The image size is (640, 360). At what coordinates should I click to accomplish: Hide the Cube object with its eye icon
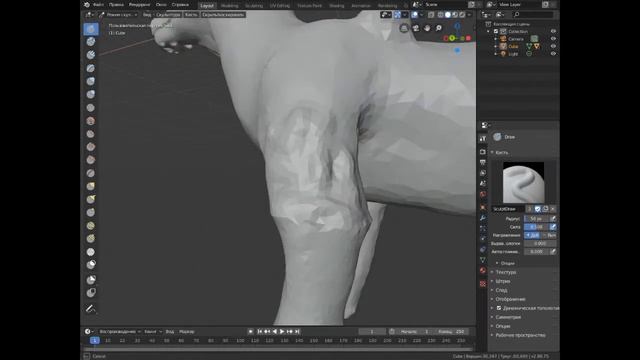553,46
